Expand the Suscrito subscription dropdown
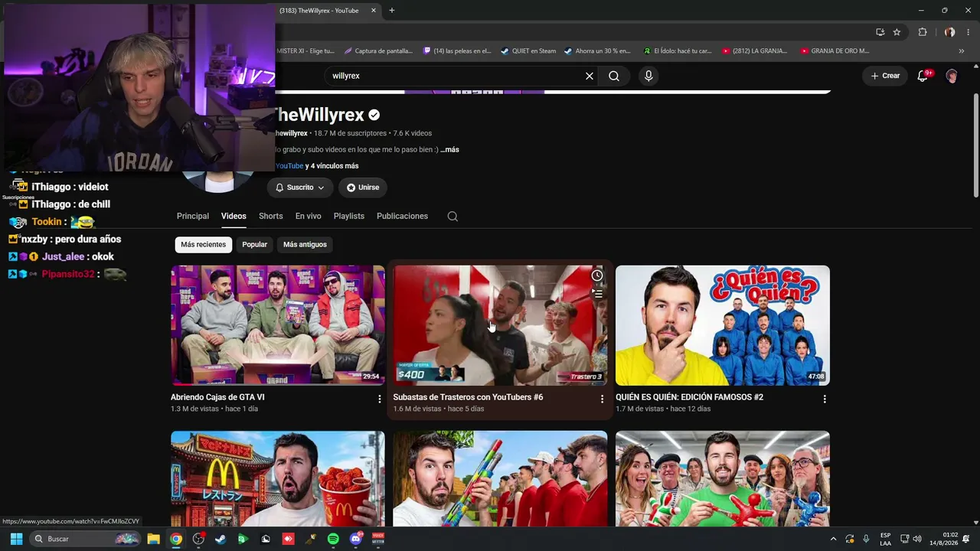This screenshot has width=980, height=551. click(299, 187)
